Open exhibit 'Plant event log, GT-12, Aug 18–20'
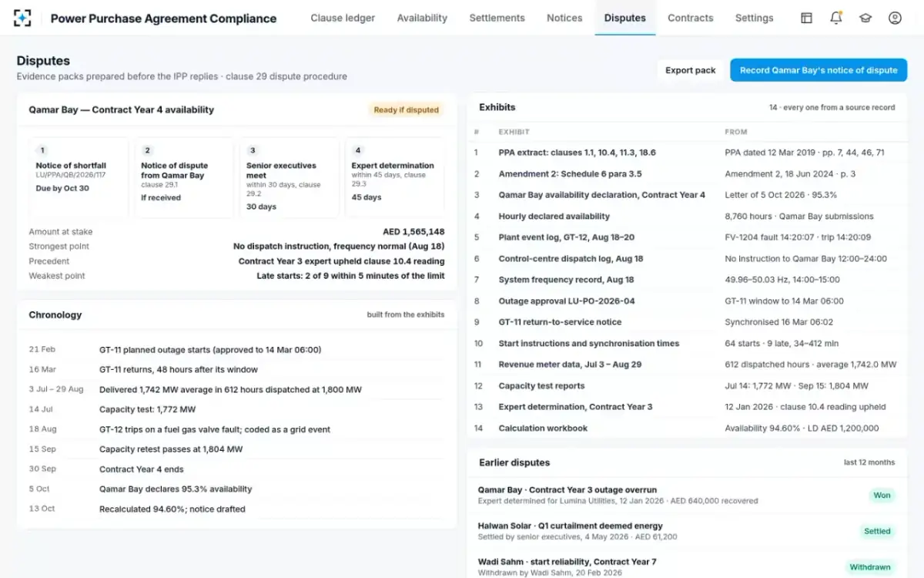The width and height of the screenshot is (924, 578). 567,237
